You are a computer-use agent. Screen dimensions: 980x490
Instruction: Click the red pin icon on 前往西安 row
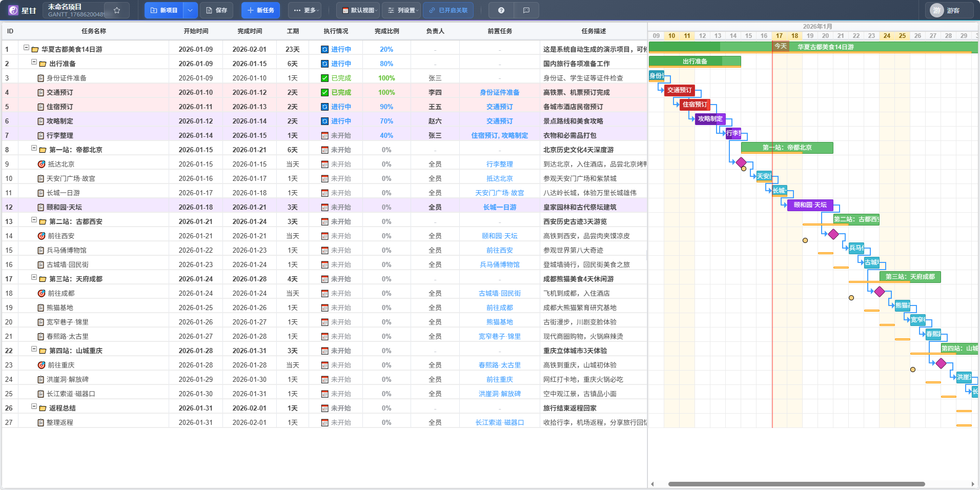(x=42, y=235)
